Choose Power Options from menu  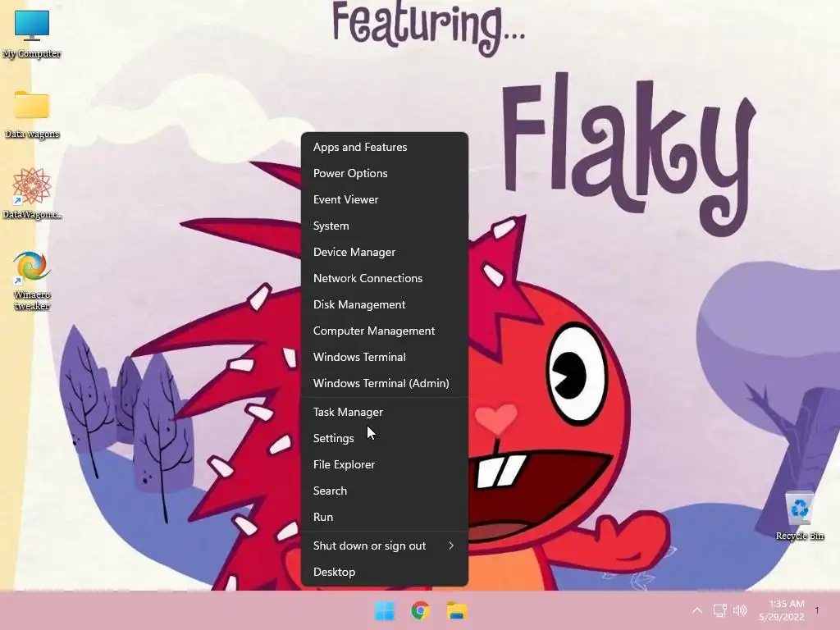click(x=385, y=173)
